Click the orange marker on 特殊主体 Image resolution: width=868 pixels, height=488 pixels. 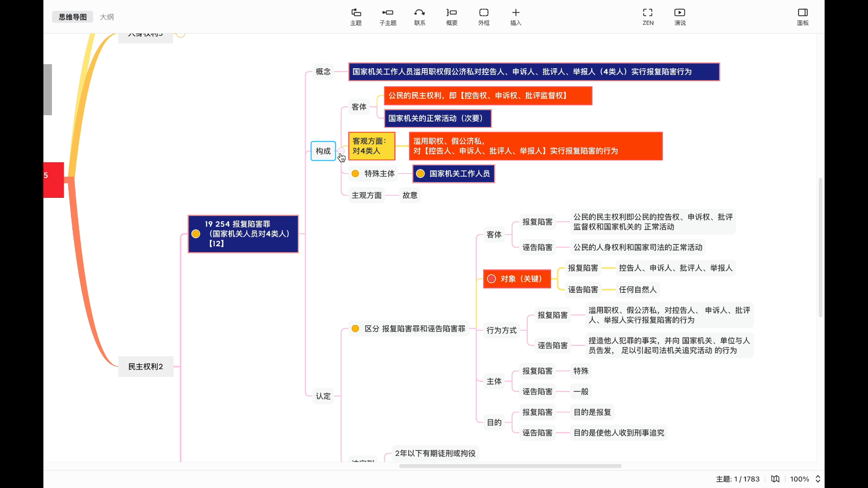pos(355,174)
